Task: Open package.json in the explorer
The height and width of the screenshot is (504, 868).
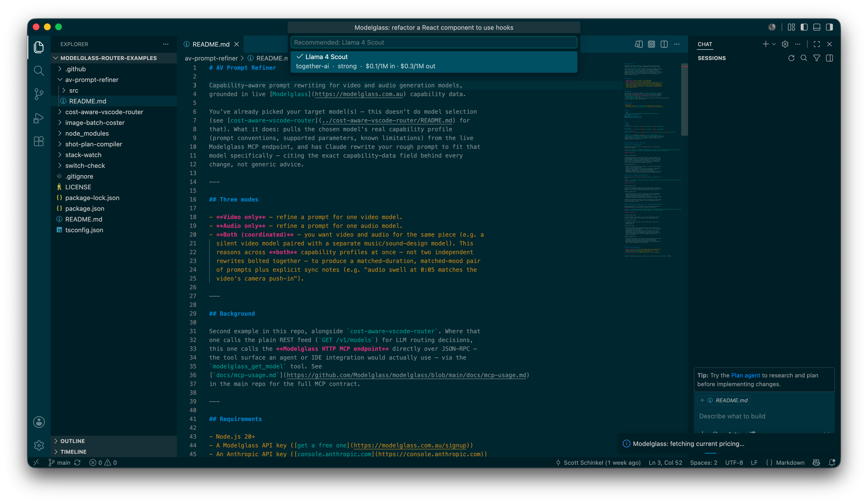Action: click(114, 208)
